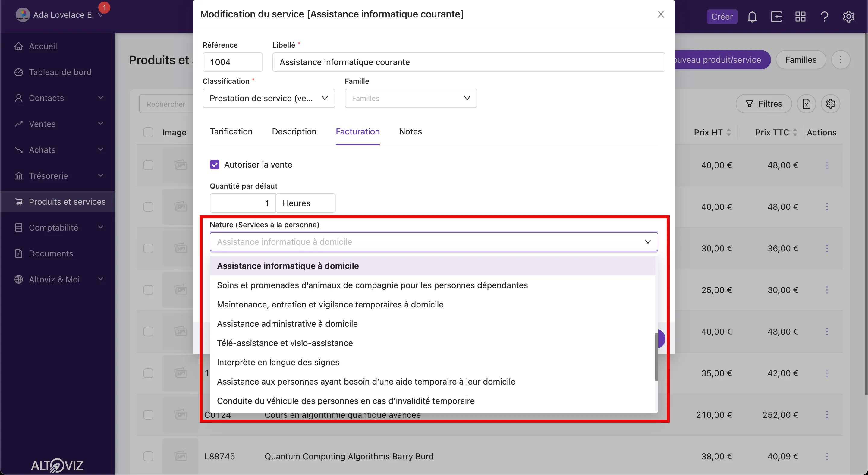Check the row checkbox for the 25,00 € row

click(x=148, y=290)
